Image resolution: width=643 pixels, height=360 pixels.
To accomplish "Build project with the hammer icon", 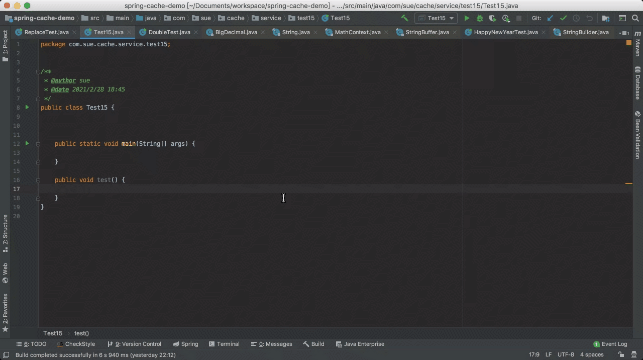I will [404, 18].
